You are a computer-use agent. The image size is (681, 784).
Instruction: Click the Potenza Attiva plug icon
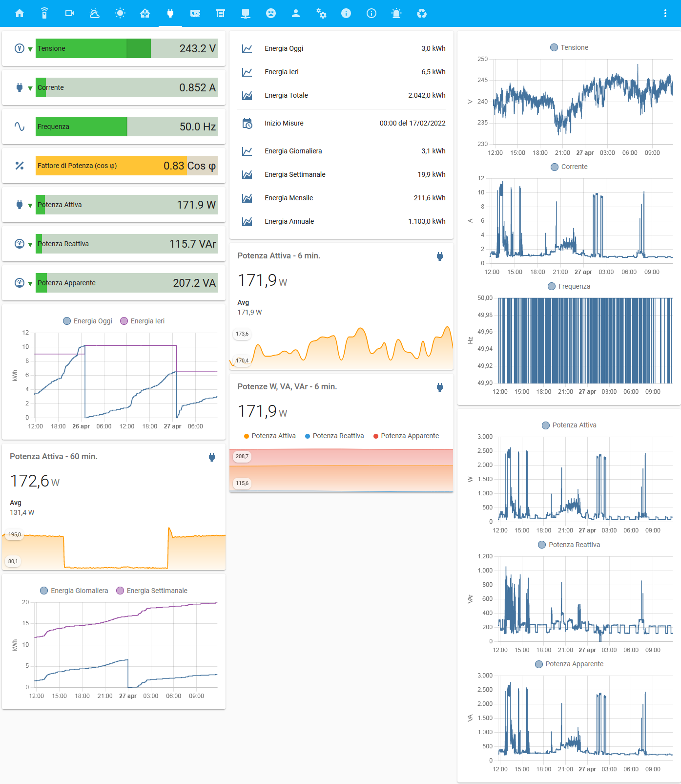pos(20,205)
